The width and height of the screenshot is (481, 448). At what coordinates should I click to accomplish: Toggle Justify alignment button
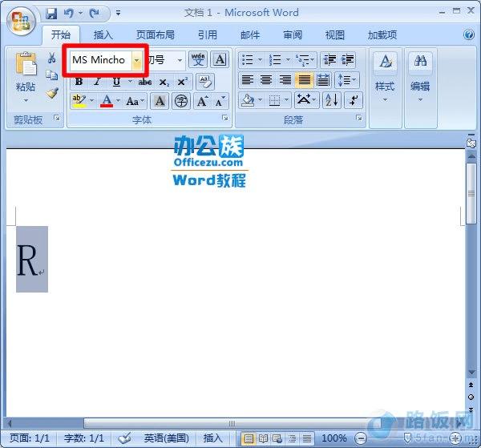pos(304,80)
